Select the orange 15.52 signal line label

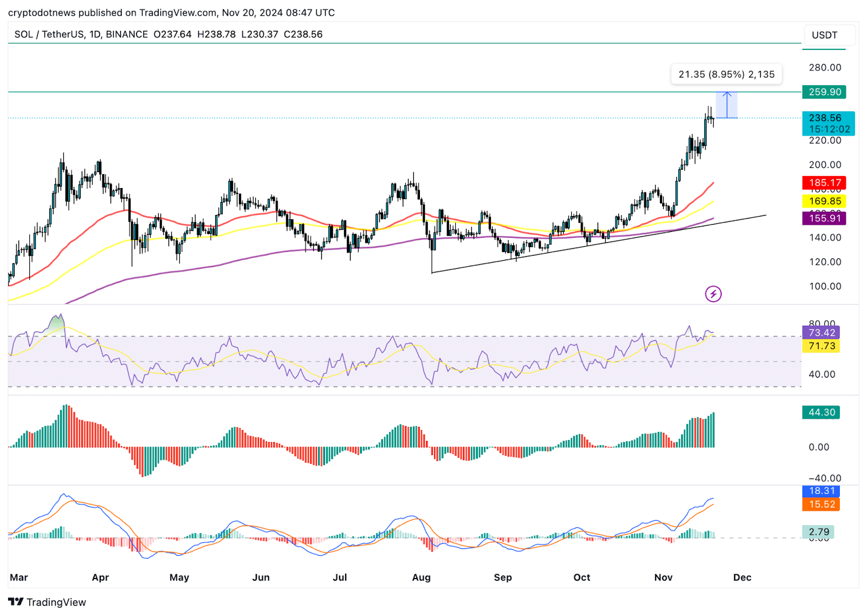tap(821, 504)
